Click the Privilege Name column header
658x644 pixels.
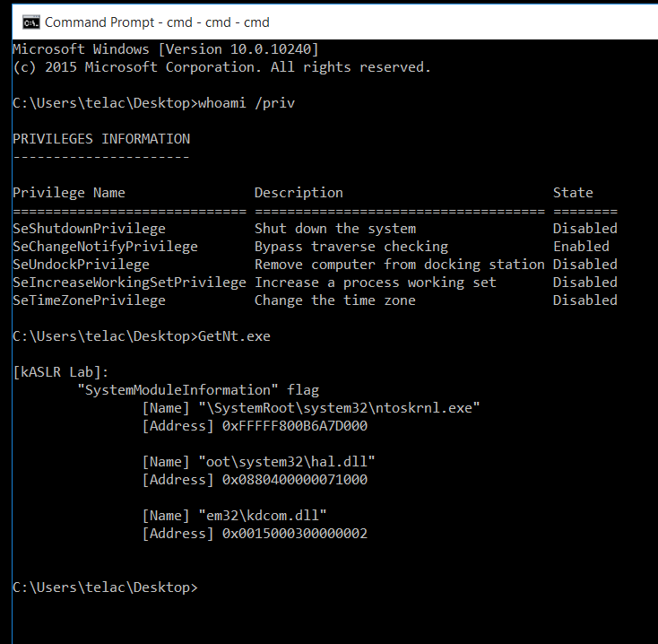(69, 193)
